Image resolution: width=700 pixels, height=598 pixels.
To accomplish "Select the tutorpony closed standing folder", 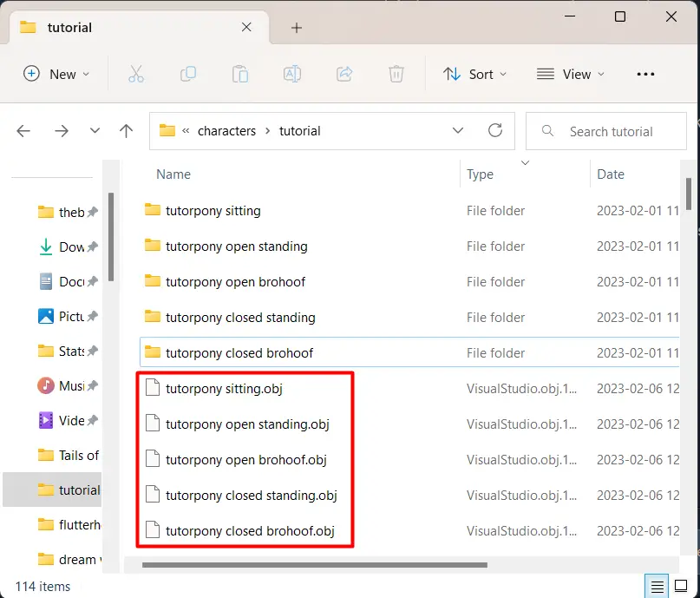I will pos(409,318).
